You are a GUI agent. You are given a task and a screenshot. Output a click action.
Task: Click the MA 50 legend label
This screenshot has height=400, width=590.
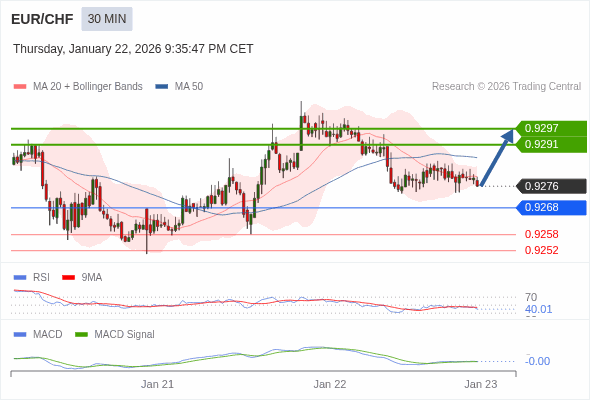click(x=189, y=87)
